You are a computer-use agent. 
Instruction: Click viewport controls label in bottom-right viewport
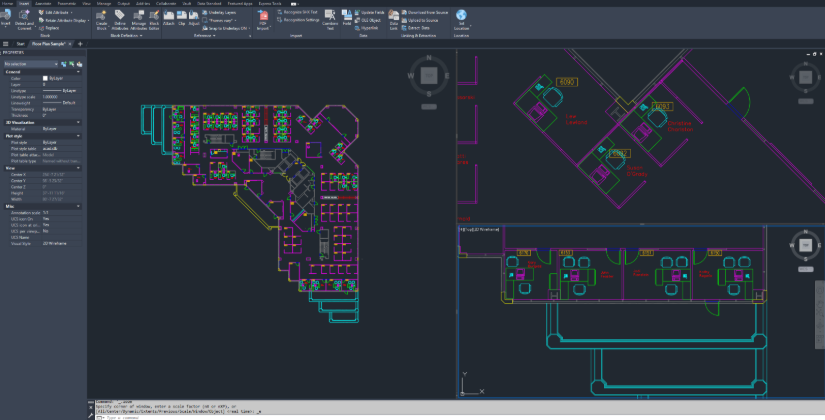click(479, 229)
